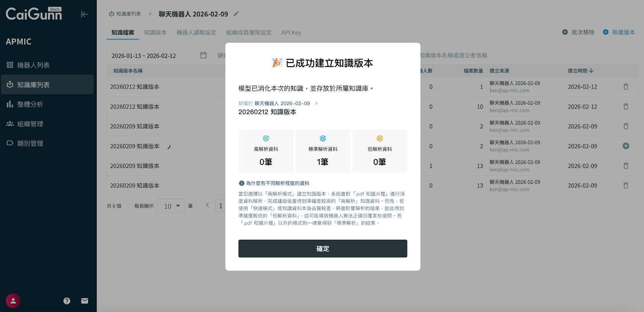The image size is (644, 312).
Task: Click the 為什麼有不同解析程度的資料 info icon
Action: (x=242, y=183)
